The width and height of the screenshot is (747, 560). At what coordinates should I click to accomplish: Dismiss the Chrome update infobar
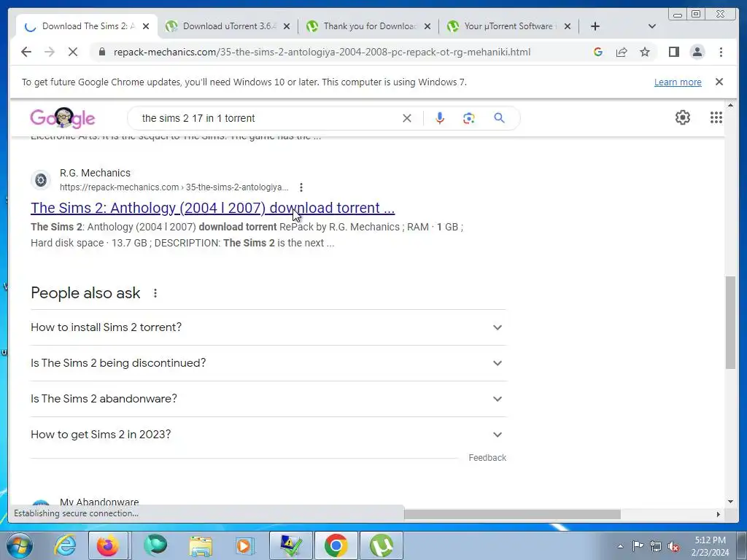719,82
